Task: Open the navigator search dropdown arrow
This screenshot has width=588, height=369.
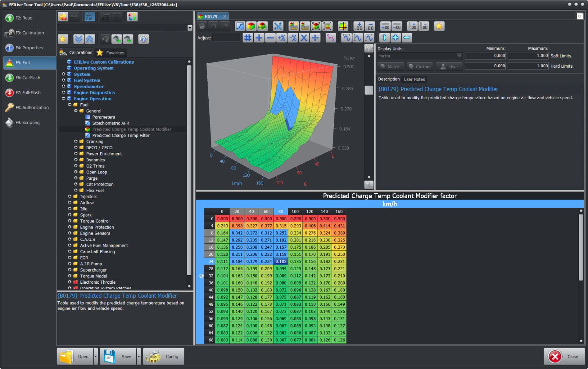Action: coord(190,28)
